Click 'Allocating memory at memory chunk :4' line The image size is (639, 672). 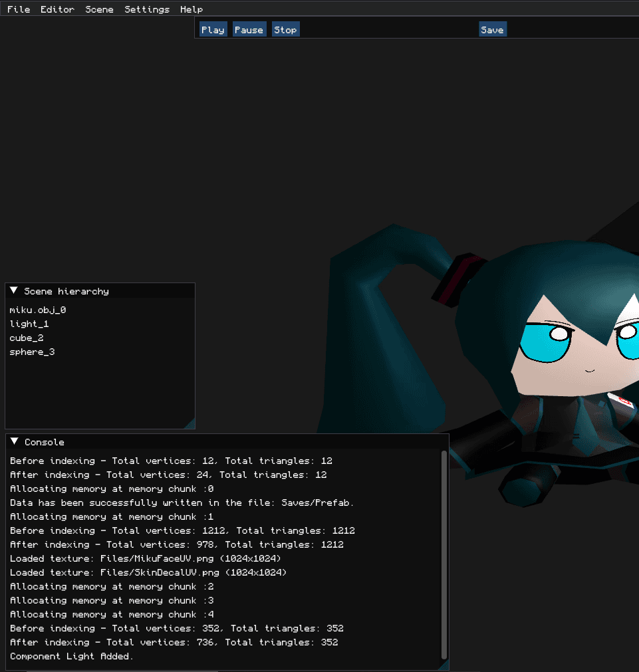click(112, 615)
